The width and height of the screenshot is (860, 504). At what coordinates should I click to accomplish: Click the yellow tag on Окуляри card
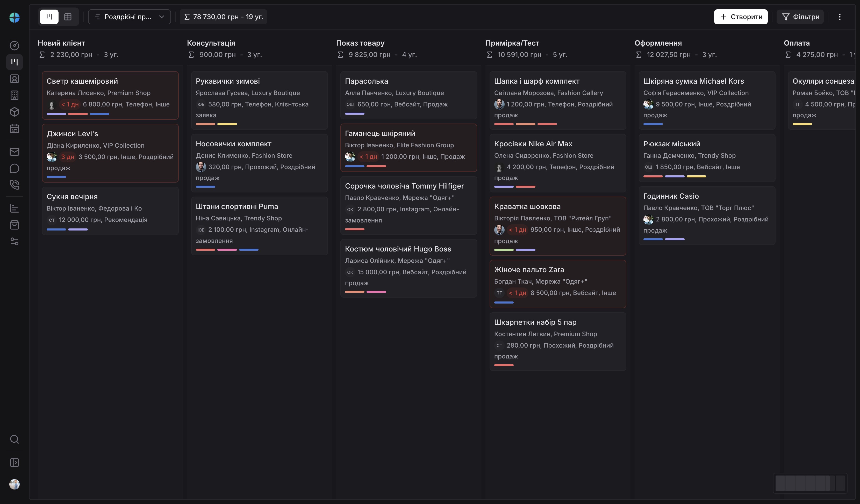[802, 124]
